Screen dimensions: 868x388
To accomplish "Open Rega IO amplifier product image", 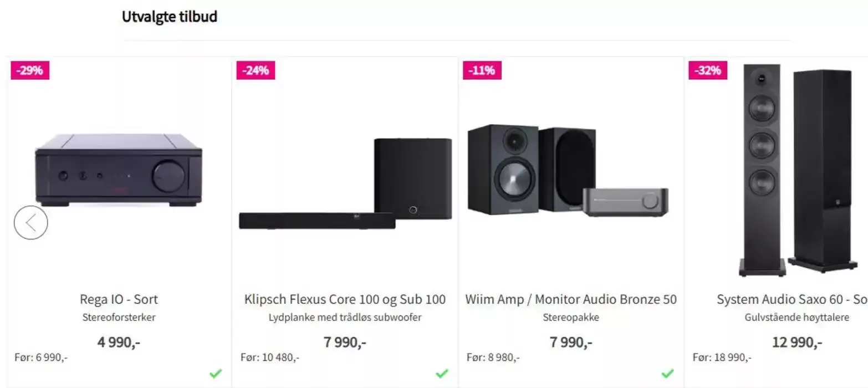I will [119, 169].
